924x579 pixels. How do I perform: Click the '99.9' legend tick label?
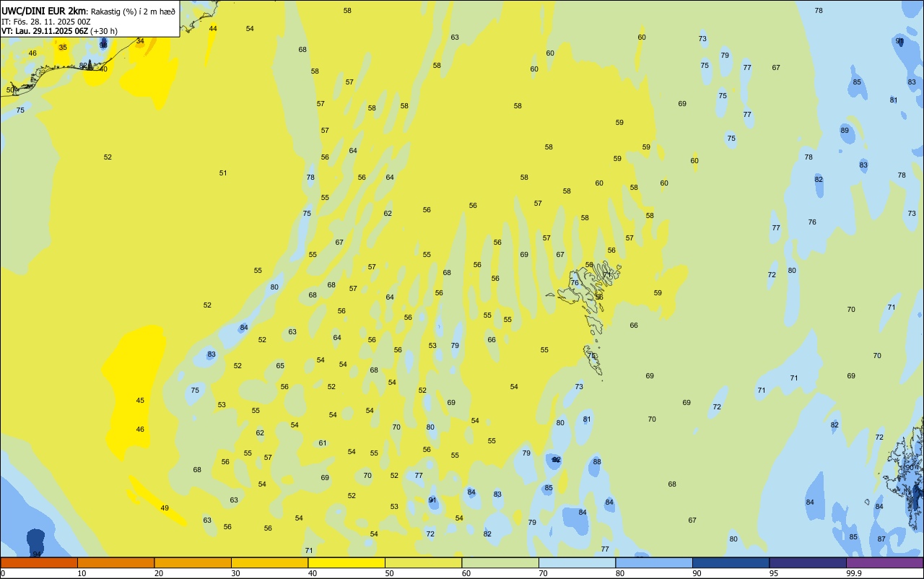coord(855,573)
